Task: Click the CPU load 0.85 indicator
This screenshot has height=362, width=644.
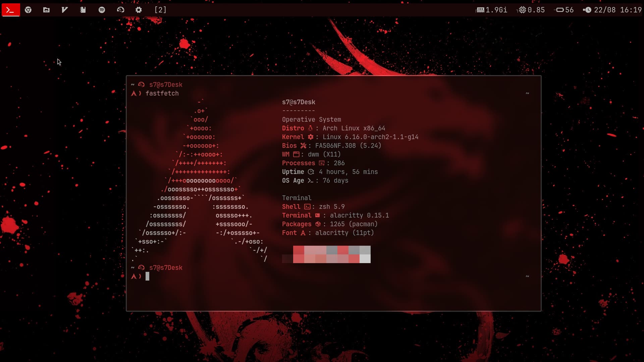Action: (531, 10)
